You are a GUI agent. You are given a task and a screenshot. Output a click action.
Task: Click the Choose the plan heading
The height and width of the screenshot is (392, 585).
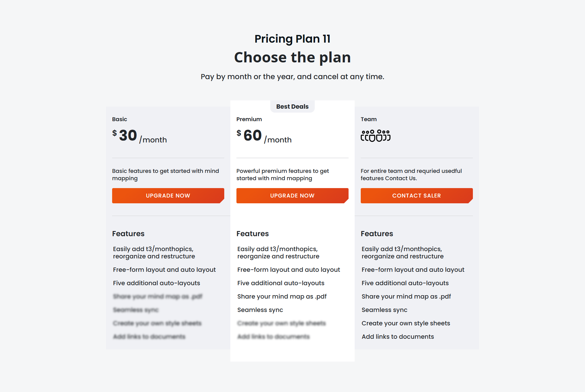click(x=292, y=57)
